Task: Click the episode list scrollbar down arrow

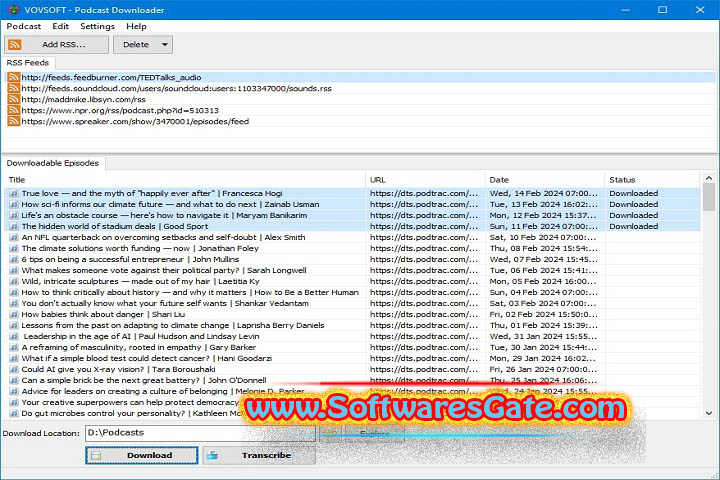Action: [x=709, y=413]
